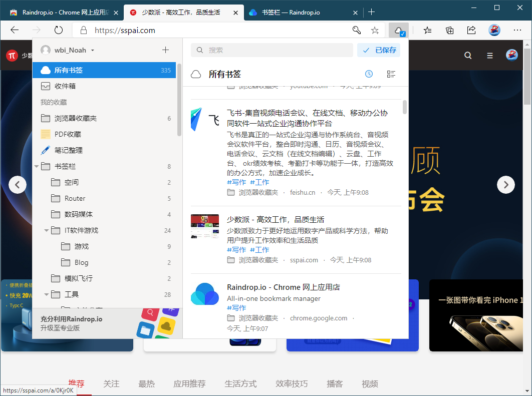Change view mode list icon
The width and height of the screenshot is (532, 396).
tap(391, 74)
